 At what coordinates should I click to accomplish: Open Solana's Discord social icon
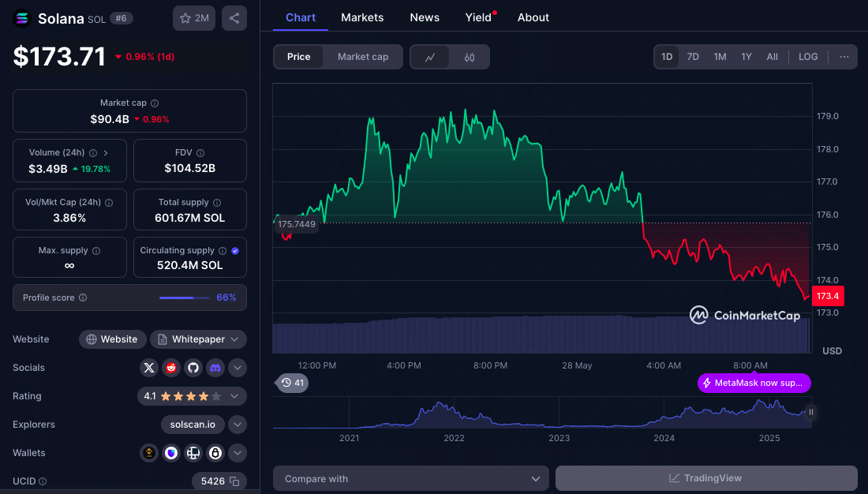215,368
